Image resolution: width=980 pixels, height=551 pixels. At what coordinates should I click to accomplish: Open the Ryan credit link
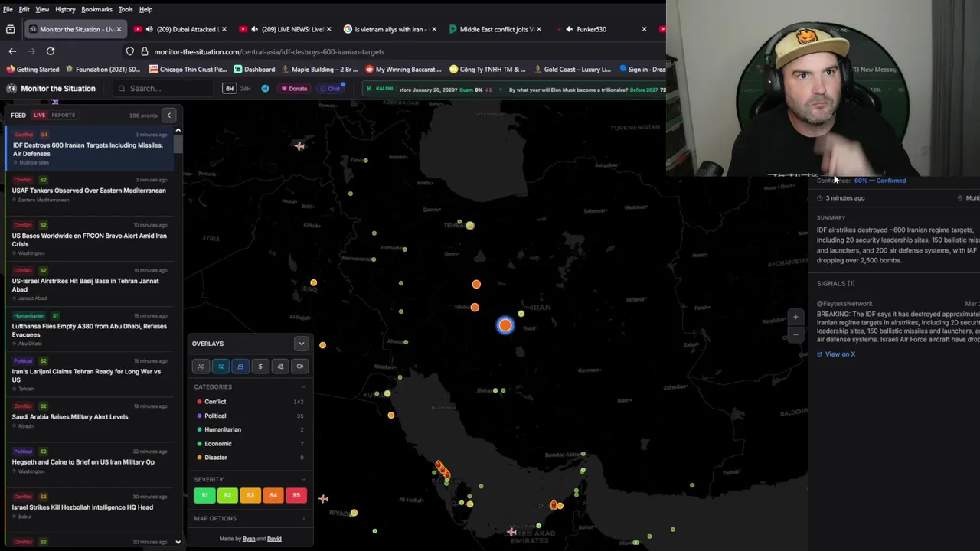tap(248, 539)
